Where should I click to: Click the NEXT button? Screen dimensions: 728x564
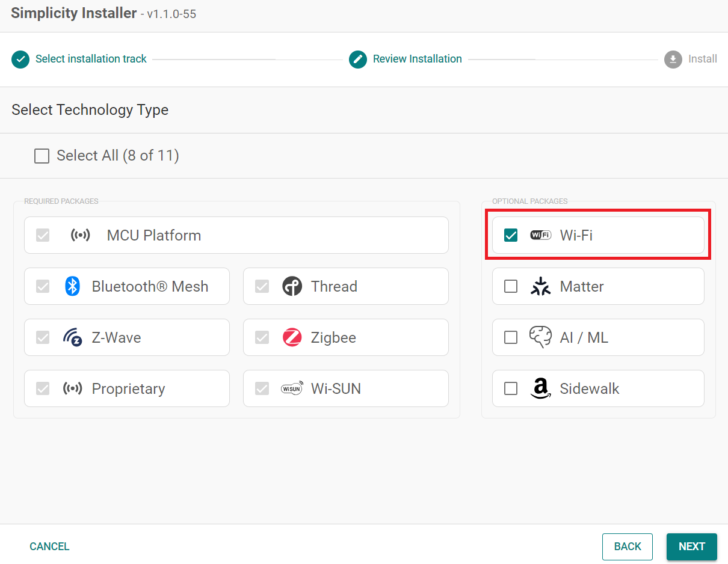point(691,547)
